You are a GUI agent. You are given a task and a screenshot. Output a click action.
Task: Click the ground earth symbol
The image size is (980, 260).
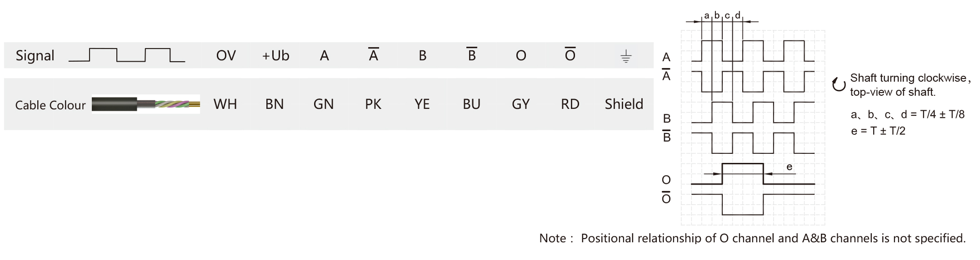pos(625,57)
